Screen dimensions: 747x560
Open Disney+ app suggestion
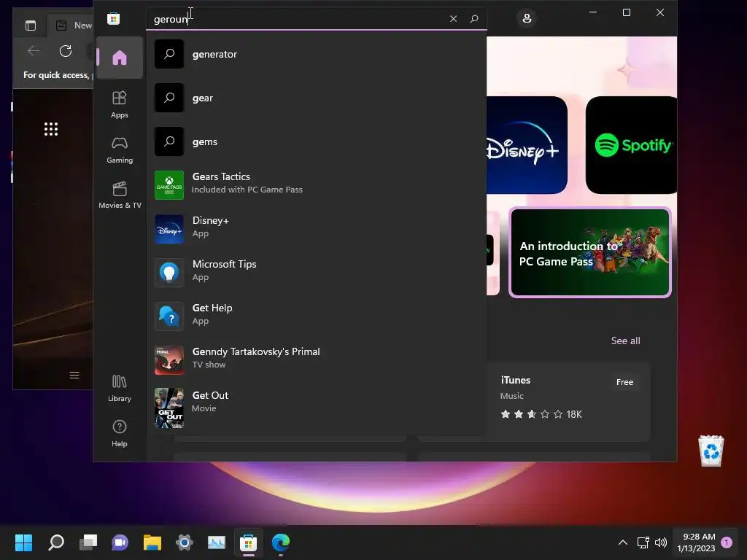point(317,228)
